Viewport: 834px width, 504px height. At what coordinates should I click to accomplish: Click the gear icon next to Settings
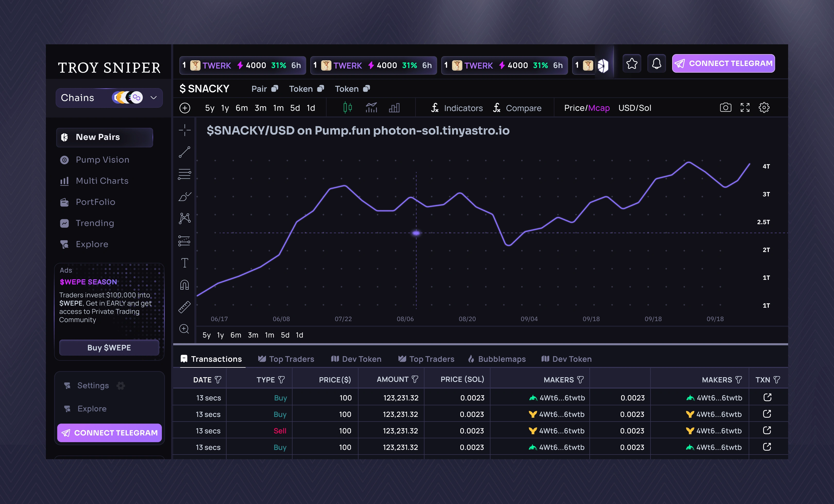(121, 385)
